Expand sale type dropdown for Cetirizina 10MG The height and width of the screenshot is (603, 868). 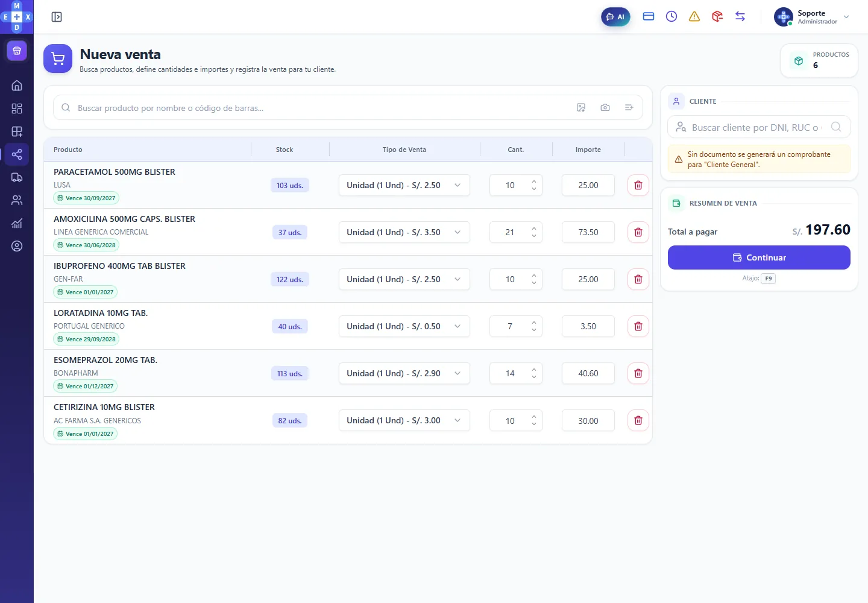[x=404, y=420]
